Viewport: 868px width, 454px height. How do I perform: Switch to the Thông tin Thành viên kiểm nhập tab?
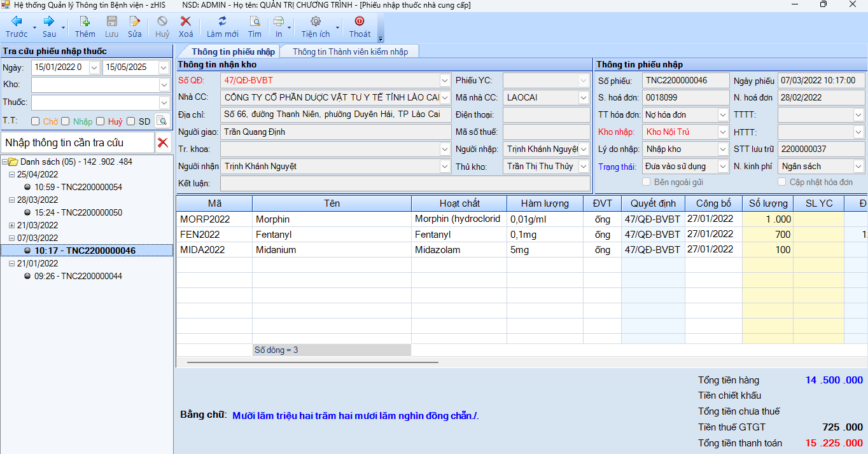point(350,50)
